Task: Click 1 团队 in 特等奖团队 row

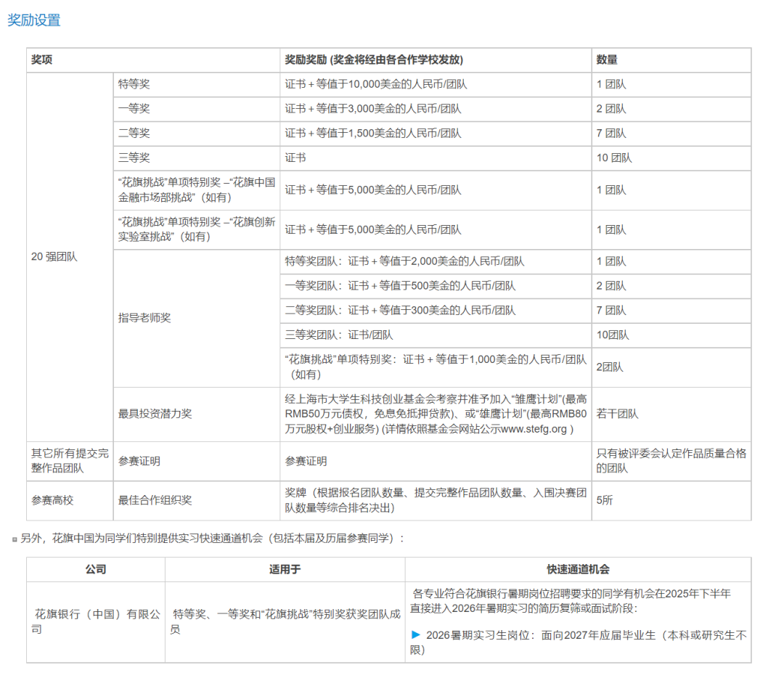Action: (x=611, y=261)
